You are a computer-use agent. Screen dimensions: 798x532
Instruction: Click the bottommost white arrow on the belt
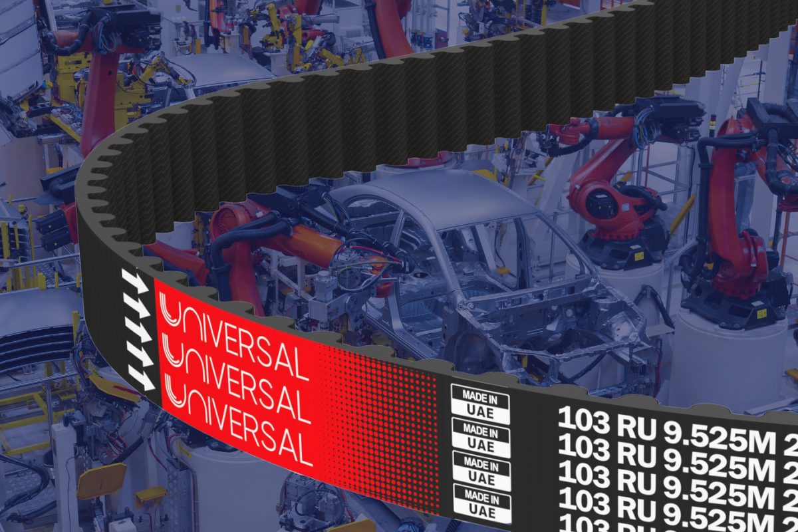click(x=141, y=380)
